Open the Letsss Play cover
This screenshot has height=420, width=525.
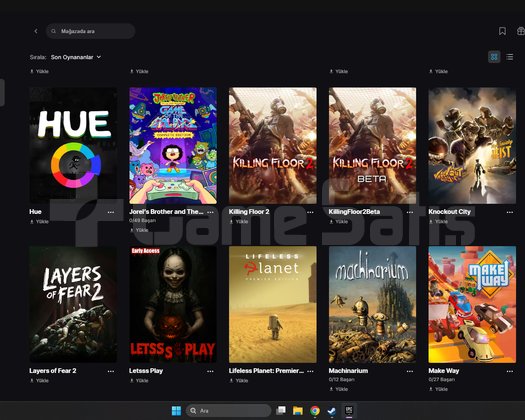[x=173, y=304]
